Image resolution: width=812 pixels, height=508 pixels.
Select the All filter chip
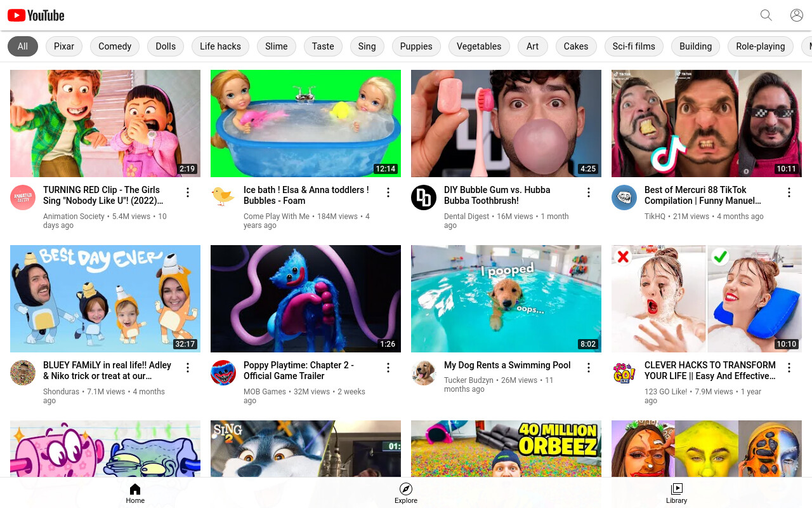pos(23,46)
